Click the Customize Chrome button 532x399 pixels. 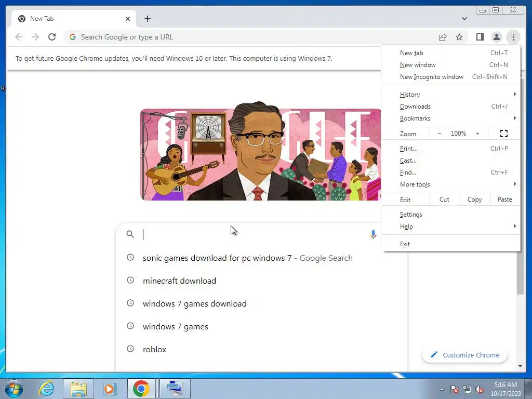(x=464, y=355)
